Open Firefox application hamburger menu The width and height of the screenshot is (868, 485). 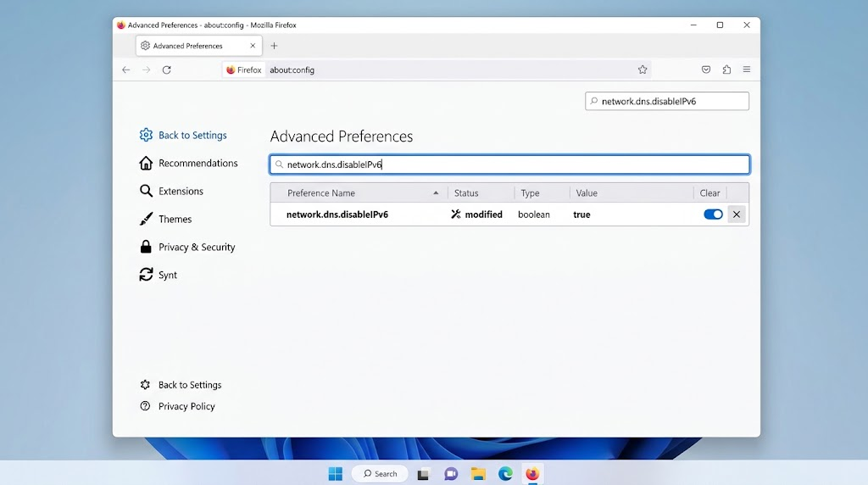[x=747, y=70]
